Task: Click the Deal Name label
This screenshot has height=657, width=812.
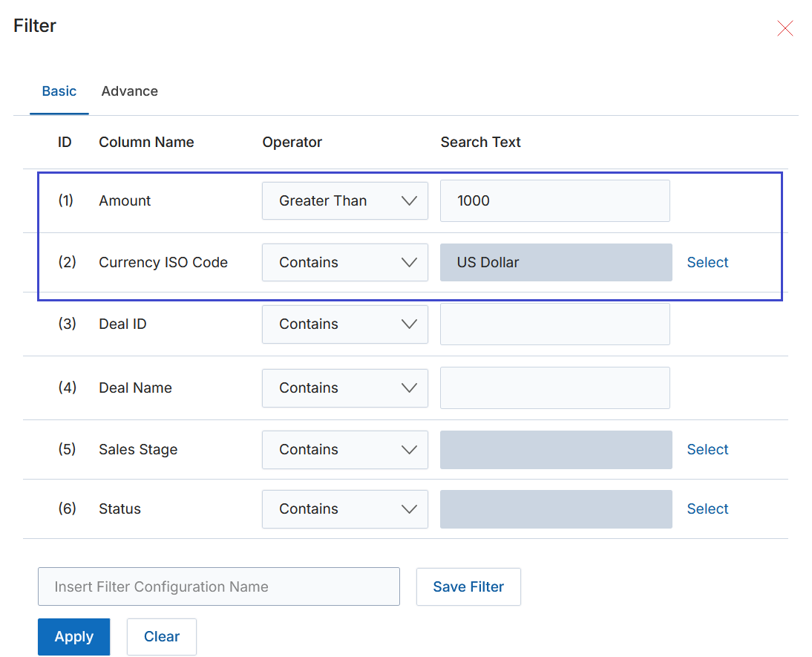Action: click(135, 388)
